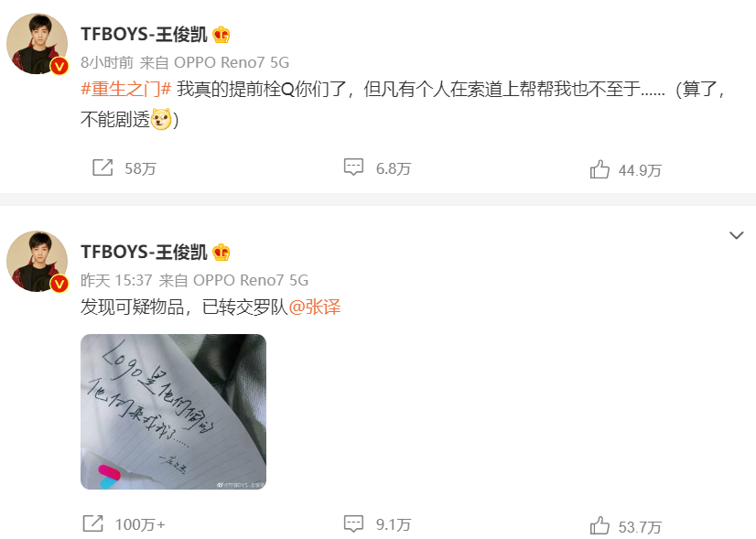The image size is (756, 539).
Task: View the handwritten note photo thumbnail
Action: (x=173, y=412)
